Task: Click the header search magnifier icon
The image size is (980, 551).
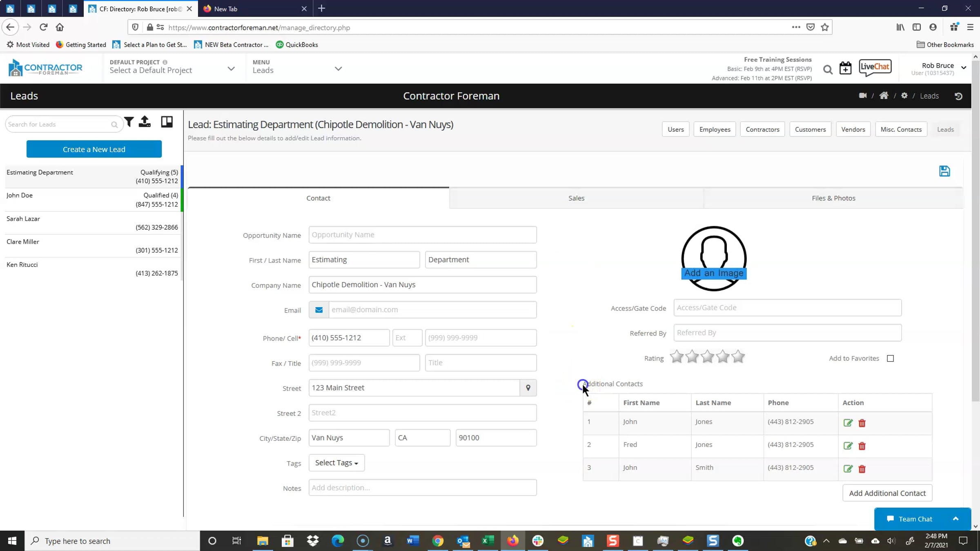Action: pyautogui.click(x=828, y=70)
